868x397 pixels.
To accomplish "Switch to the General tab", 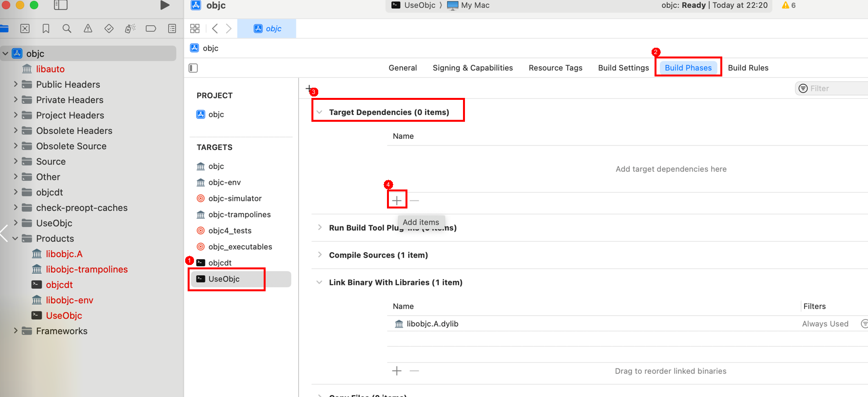I will [403, 68].
